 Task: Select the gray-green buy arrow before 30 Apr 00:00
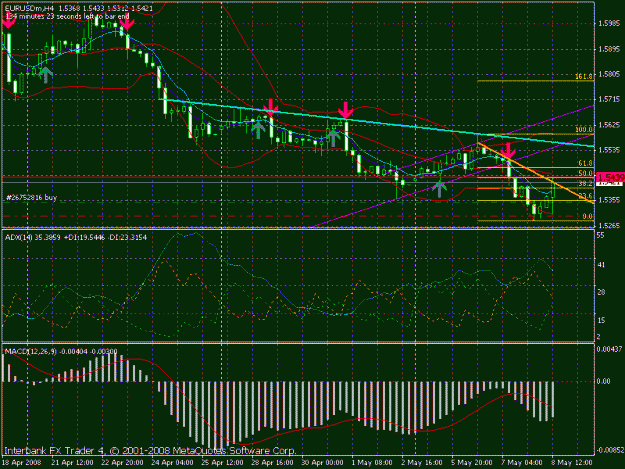coord(332,138)
